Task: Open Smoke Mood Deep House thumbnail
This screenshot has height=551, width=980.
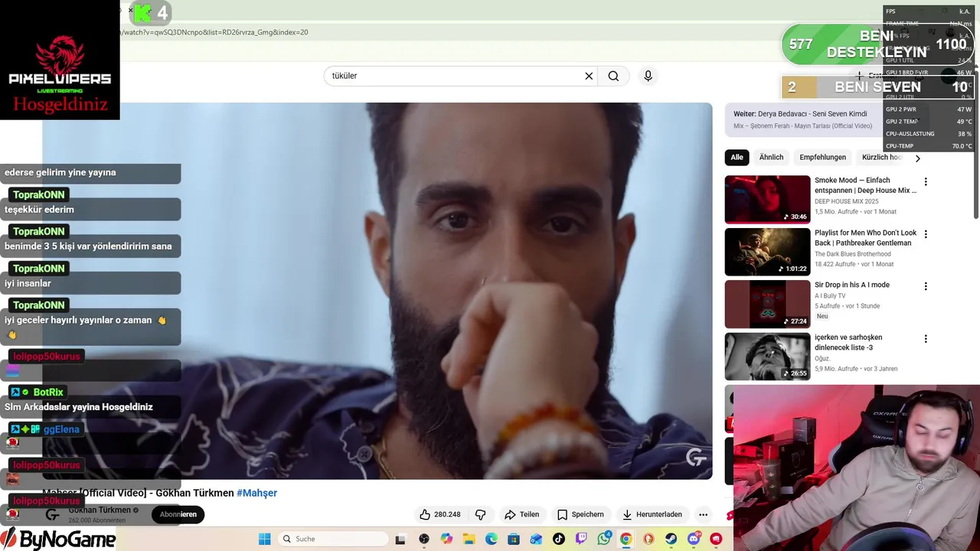Action: coord(767,199)
